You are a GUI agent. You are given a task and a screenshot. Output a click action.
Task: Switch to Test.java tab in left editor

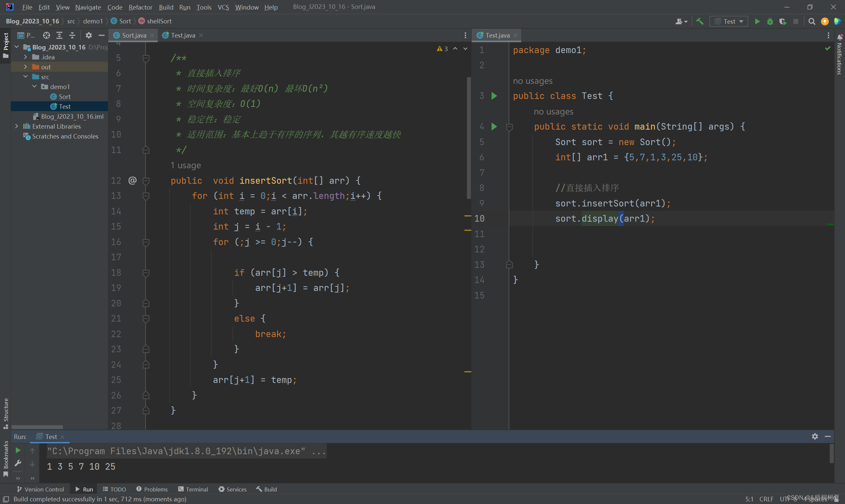[183, 35]
